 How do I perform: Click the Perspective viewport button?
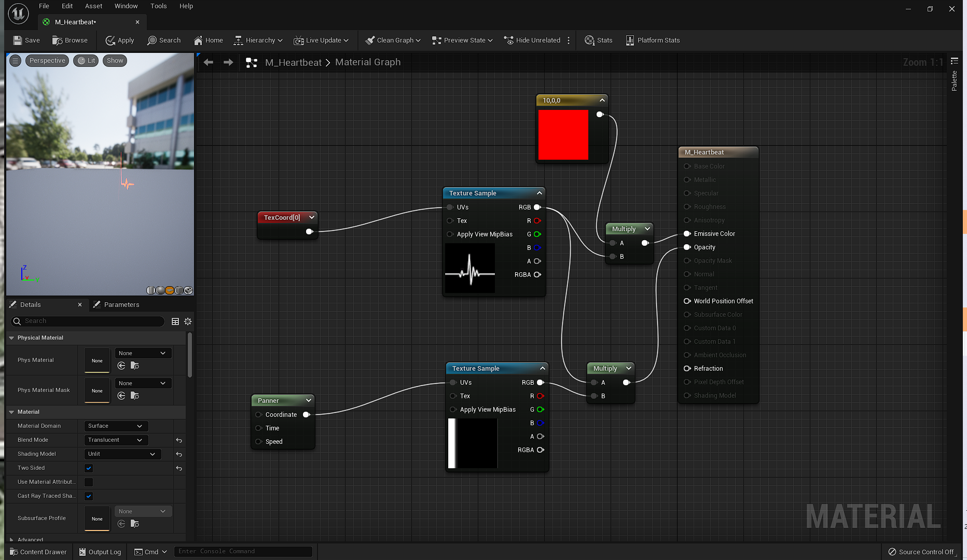[47, 61]
